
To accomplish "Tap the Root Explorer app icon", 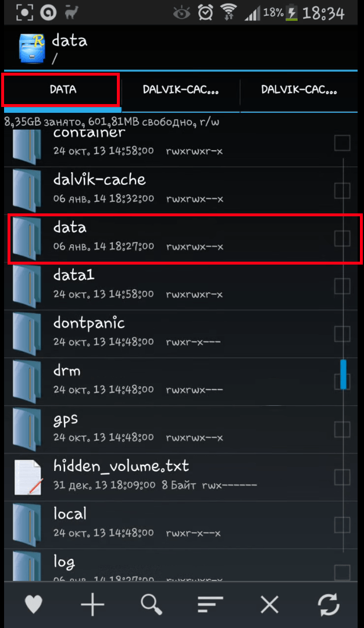I will coord(32,48).
